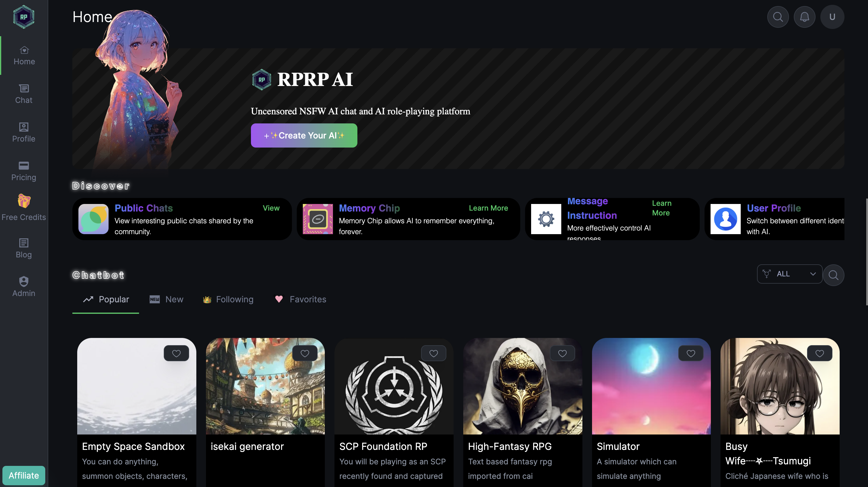Viewport: 868px width, 487px height.
Task: Click the search icon in the header
Action: [x=778, y=17]
